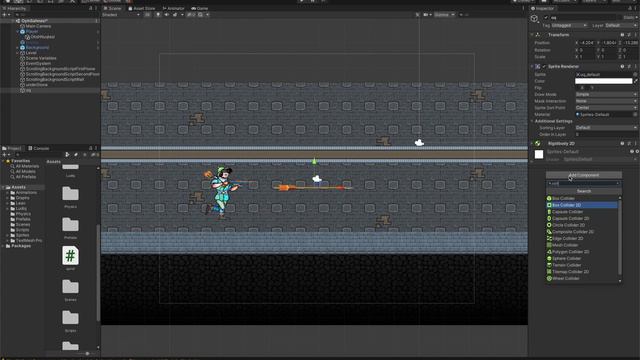Screen dimensions: 640x360
Task: Collapse the Player object in Hierarchy
Action: pos(18,31)
